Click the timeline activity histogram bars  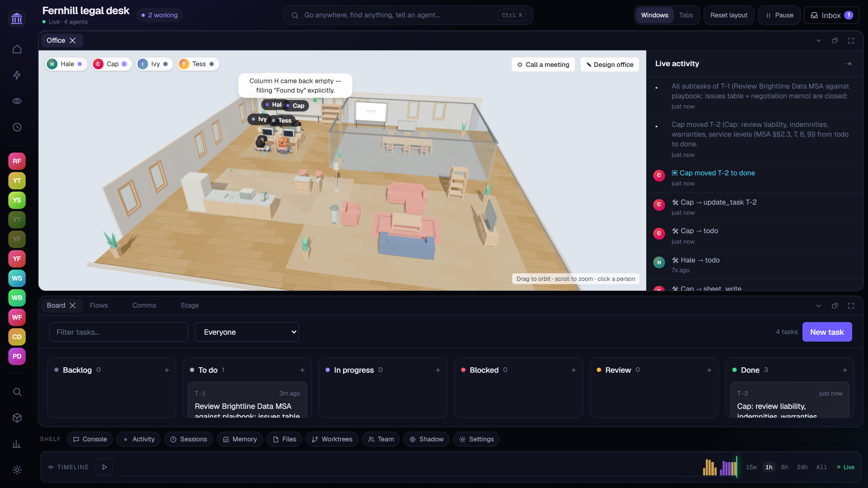tap(720, 467)
